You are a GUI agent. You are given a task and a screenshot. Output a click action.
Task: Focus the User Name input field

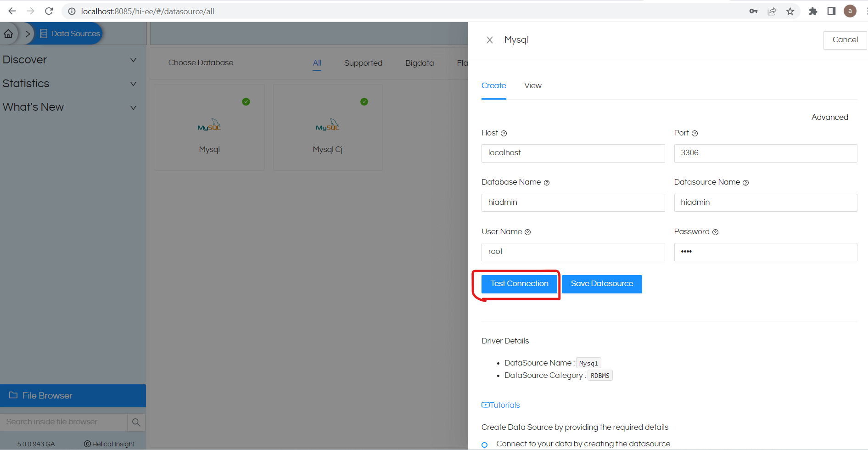pos(573,252)
